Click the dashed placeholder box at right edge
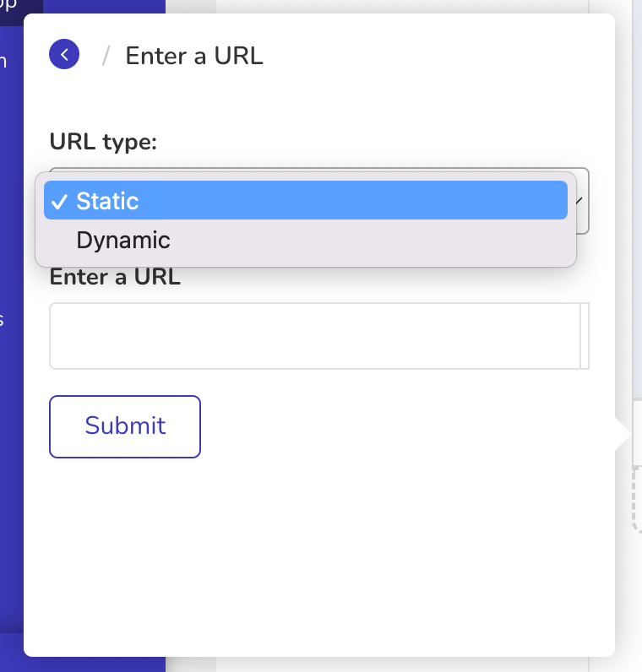The width and height of the screenshot is (642, 672). pyautogui.click(x=637, y=500)
